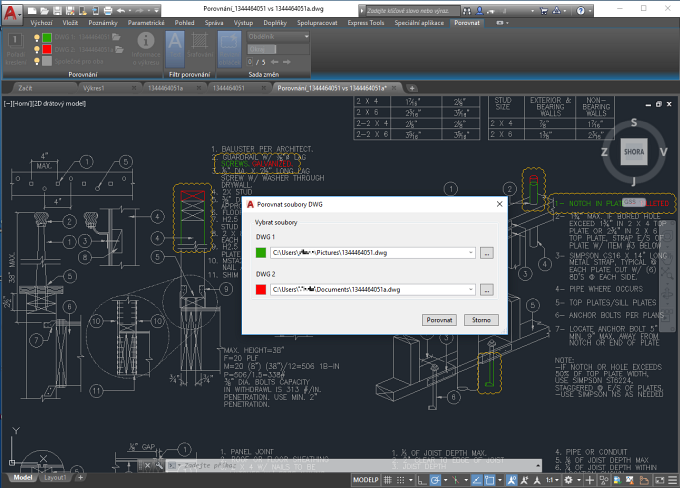Expand the ribbon minimize options dropdown

point(507,23)
